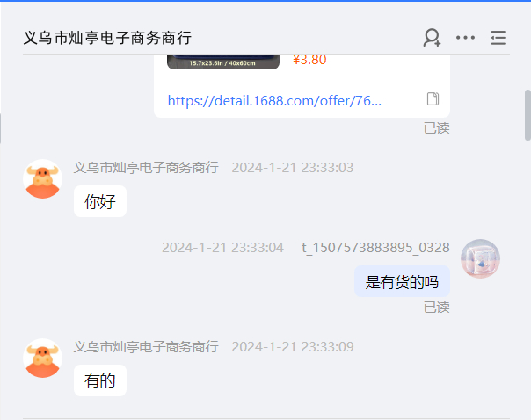
Task: Click 已读 status under product card
Action: click(437, 128)
